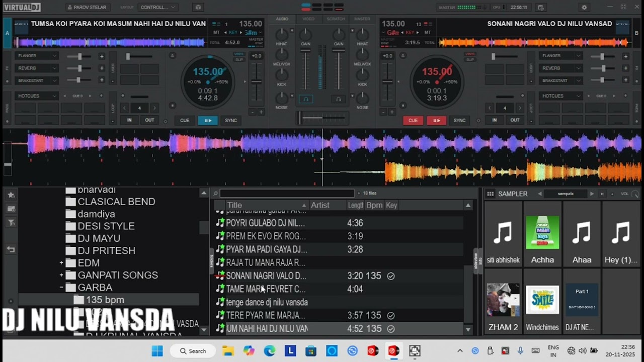The width and height of the screenshot is (644, 362).
Task: Click deck B pitch fader
Action: click(387, 81)
